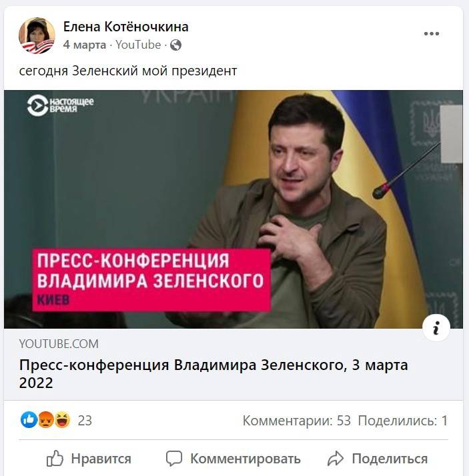Expand Комментарии: 53 comments list
Viewport: 469px width, 476px height.
(x=296, y=421)
